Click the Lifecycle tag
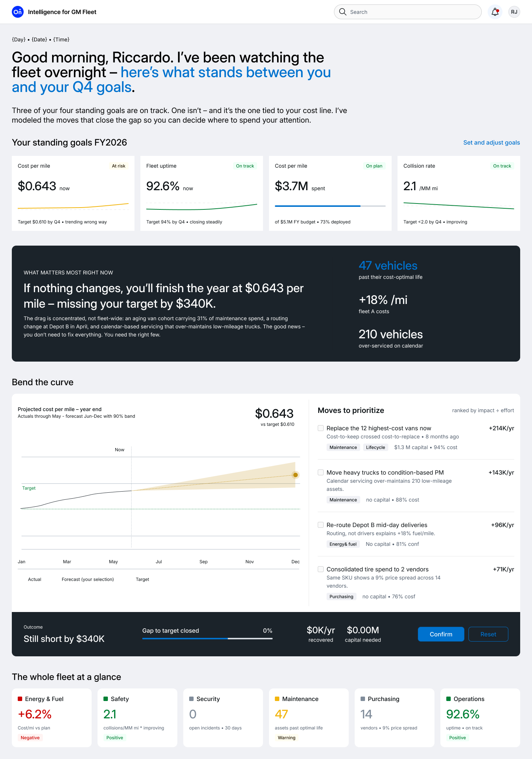 pos(376,447)
